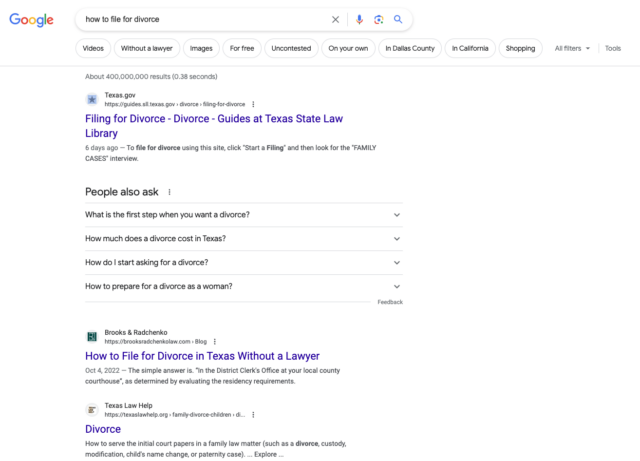Expand How much does a divorce cost question

[244, 238]
